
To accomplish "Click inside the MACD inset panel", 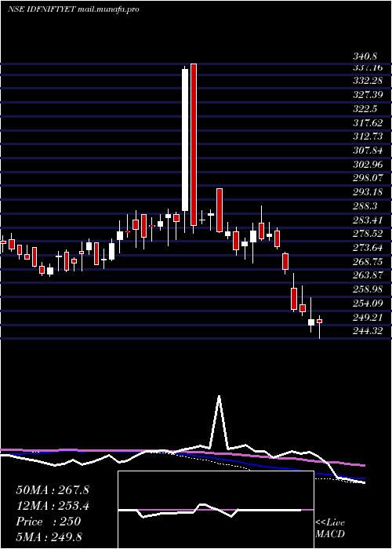I will (x=216, y=510).
